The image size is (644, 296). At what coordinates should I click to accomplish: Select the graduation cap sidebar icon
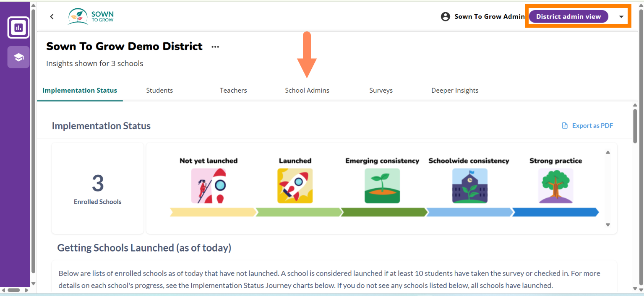18,57
